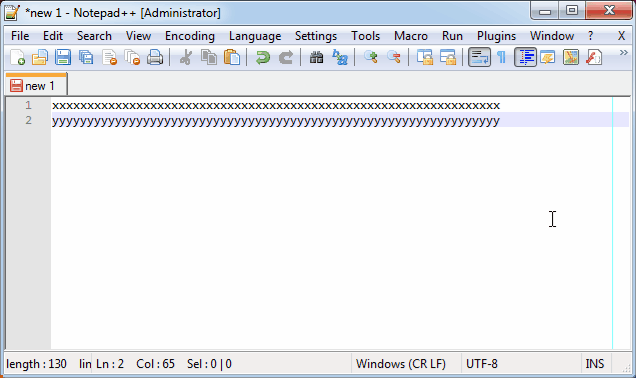The width and height of the screenshot is (636, 378).
Task: Paste clipboard with the Paste icon
Action: [x=232, y=57]
